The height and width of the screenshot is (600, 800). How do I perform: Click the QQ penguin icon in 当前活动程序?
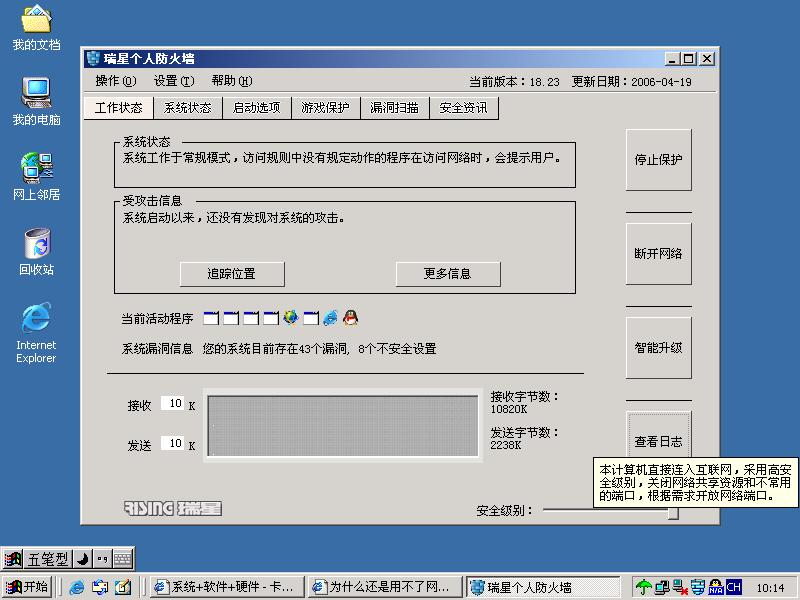[351, 318]
